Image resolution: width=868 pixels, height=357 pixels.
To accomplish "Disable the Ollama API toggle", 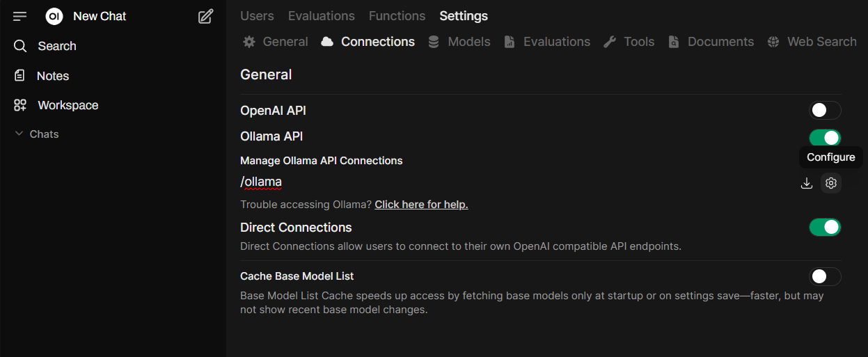I will click(825, 137).
